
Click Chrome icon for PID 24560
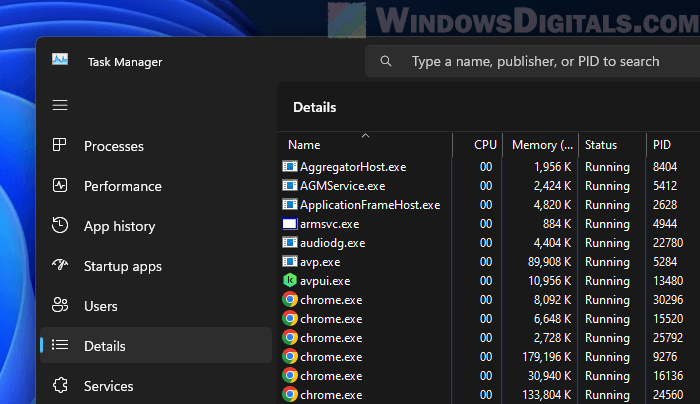coord(290,394)
